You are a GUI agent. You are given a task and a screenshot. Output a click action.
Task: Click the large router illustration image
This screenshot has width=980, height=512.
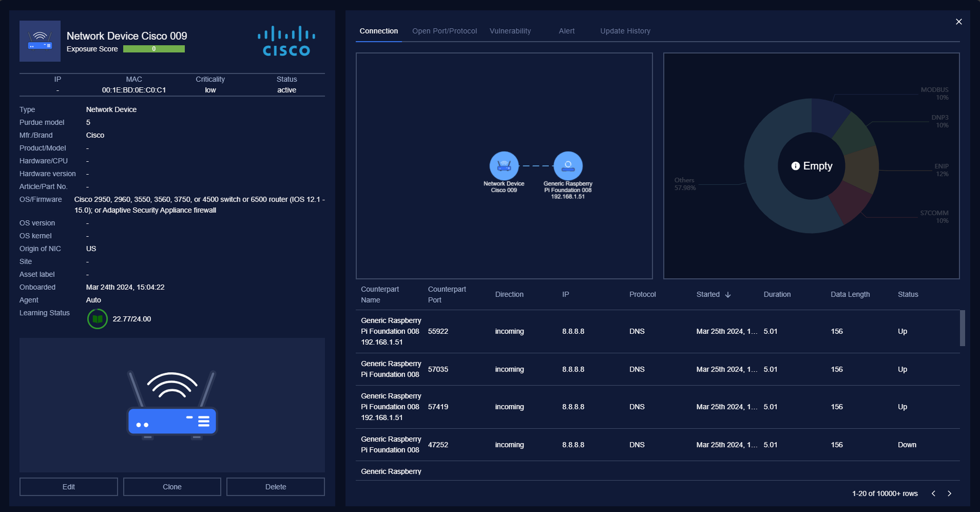pos(172,405)
